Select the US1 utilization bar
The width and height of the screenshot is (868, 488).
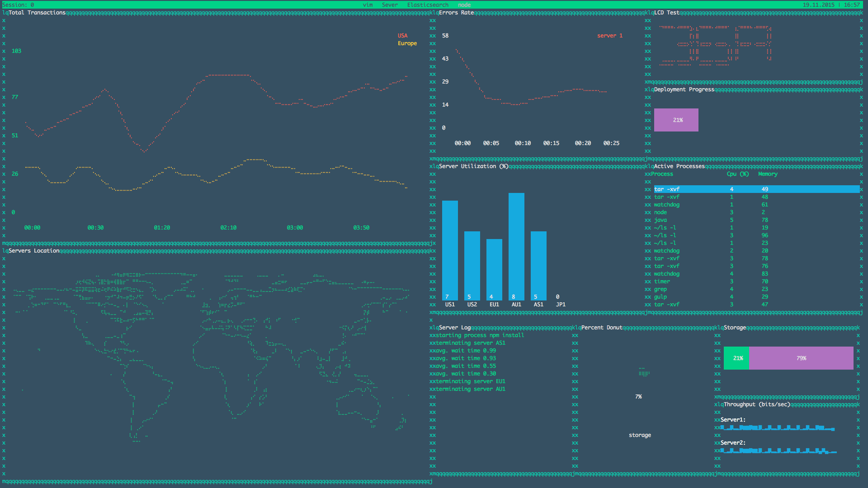click(450, 250)
